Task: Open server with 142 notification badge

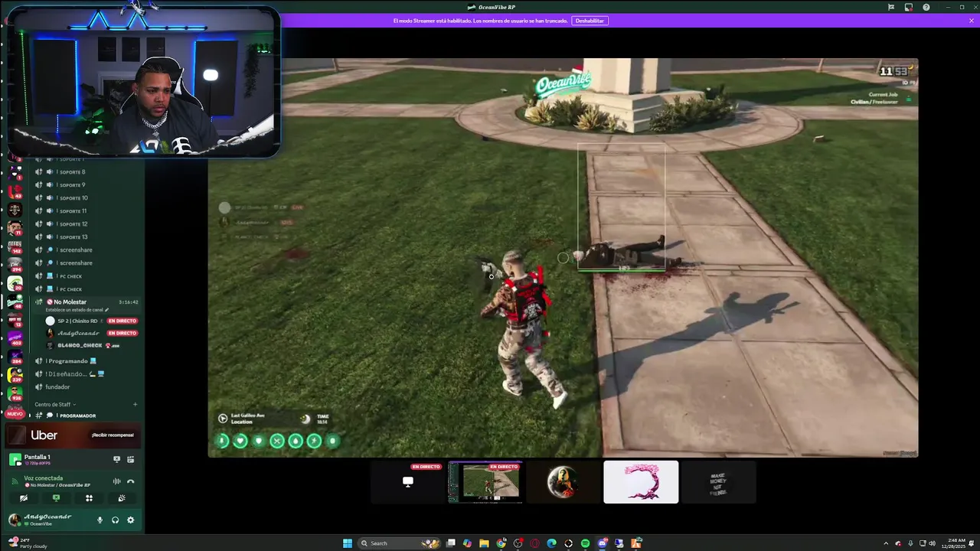Action: tap(15, 246)
